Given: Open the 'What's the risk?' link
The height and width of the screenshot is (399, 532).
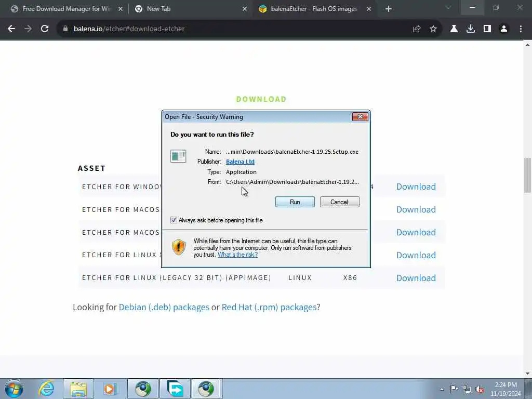Looking at the screenshot, I should click(x=237, y=255).
